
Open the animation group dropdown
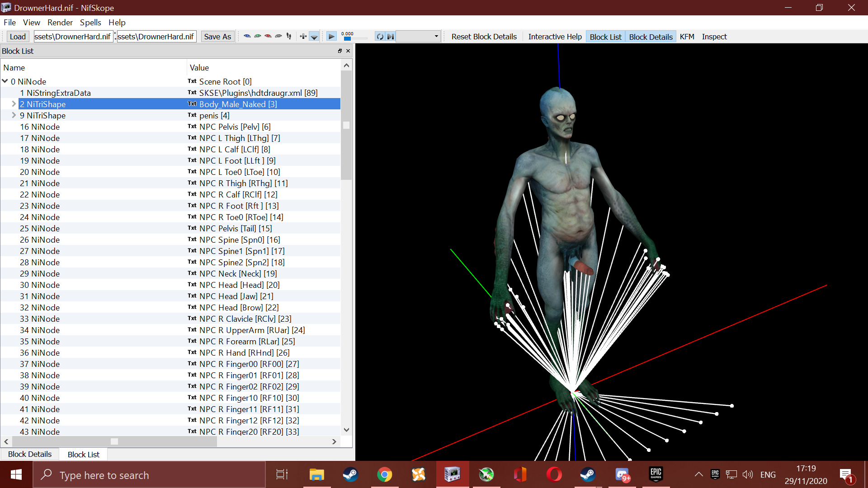[x=418, y=37]
